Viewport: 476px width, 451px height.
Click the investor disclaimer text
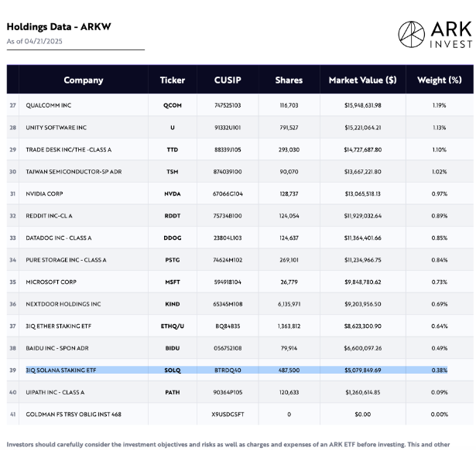click(228, 445)
